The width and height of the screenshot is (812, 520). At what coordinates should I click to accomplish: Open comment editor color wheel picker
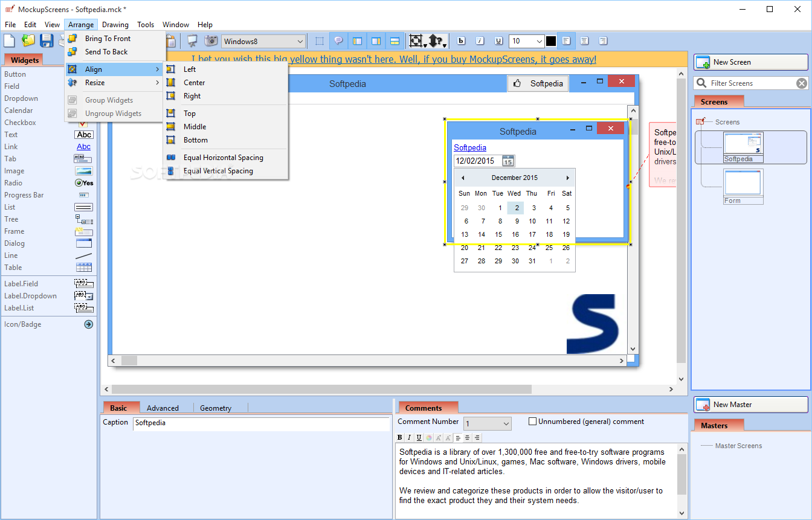coord(428,438)
